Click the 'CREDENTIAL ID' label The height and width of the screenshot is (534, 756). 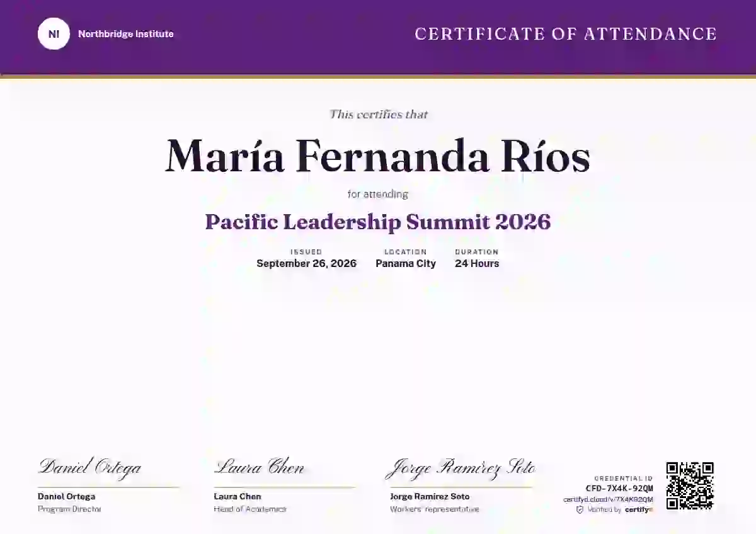(624, 479)
